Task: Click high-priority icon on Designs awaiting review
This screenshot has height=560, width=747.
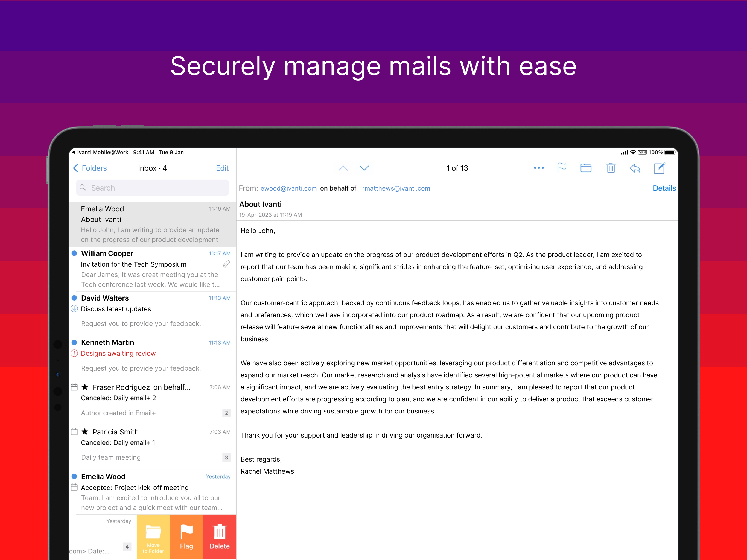Action: point(74,353)
